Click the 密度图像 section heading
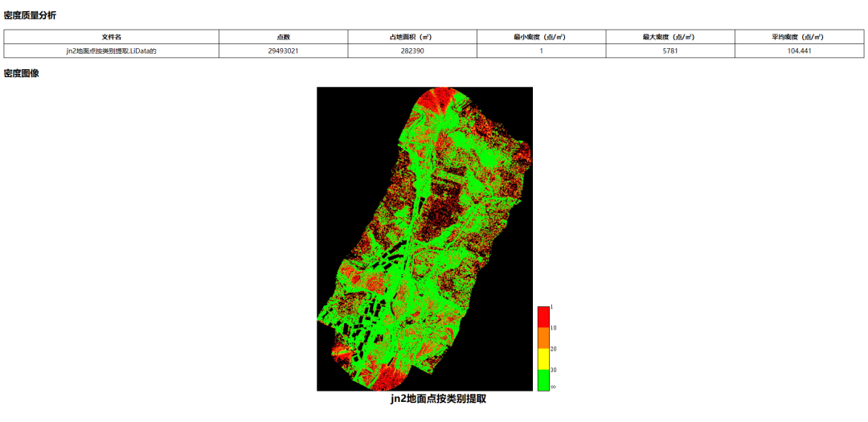The image size is (868, 422). click(22, 74)
